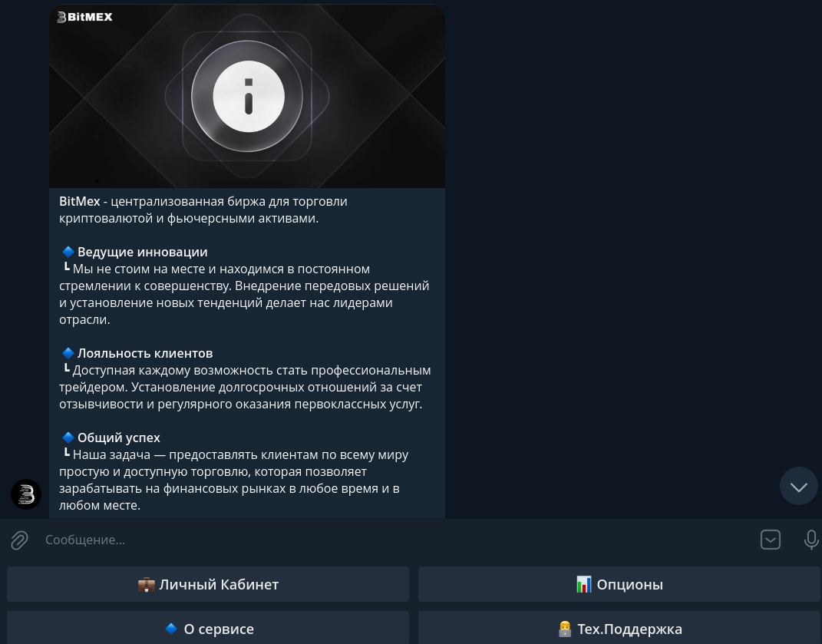The image size is (822, 644).
Task: Contact Тех.Поддержка
Action: click(x=619, y=628)
